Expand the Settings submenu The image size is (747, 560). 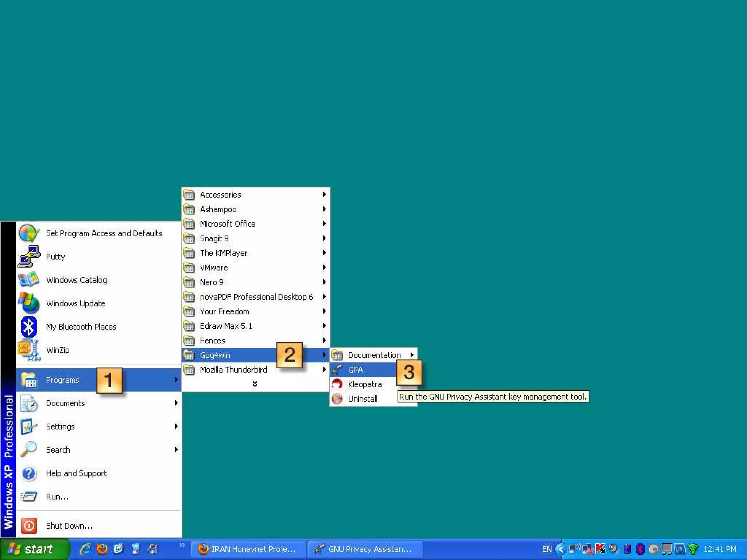click(60, 427)
